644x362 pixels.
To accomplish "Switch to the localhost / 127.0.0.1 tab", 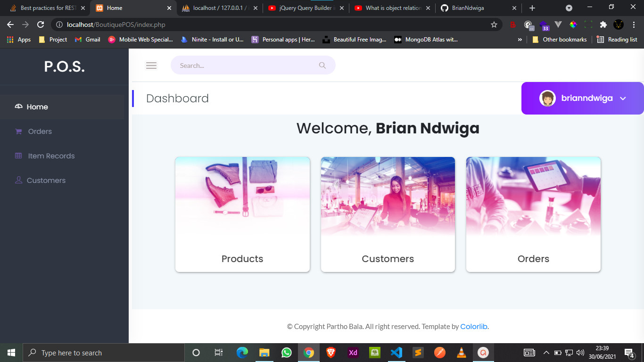I will point(220,8).
